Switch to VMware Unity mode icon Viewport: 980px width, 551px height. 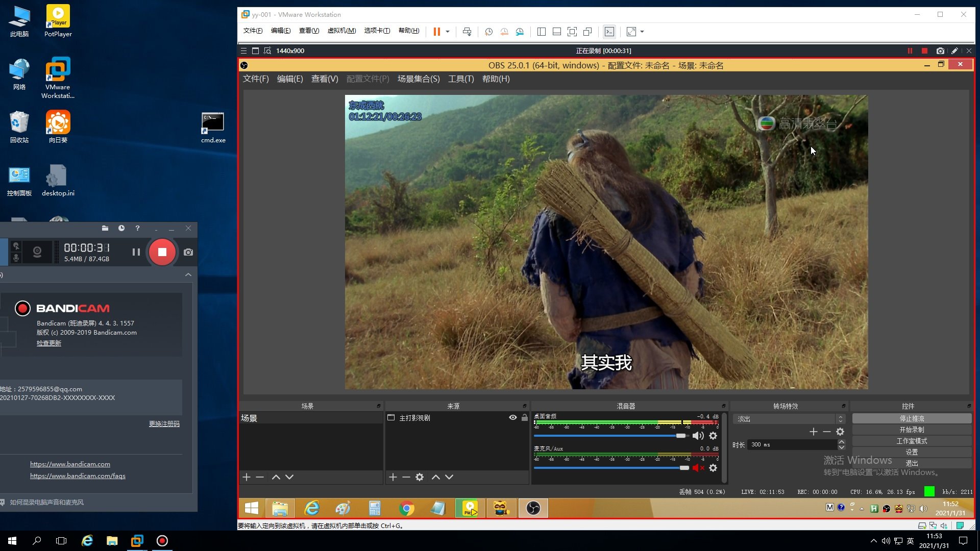click(587, 32)
